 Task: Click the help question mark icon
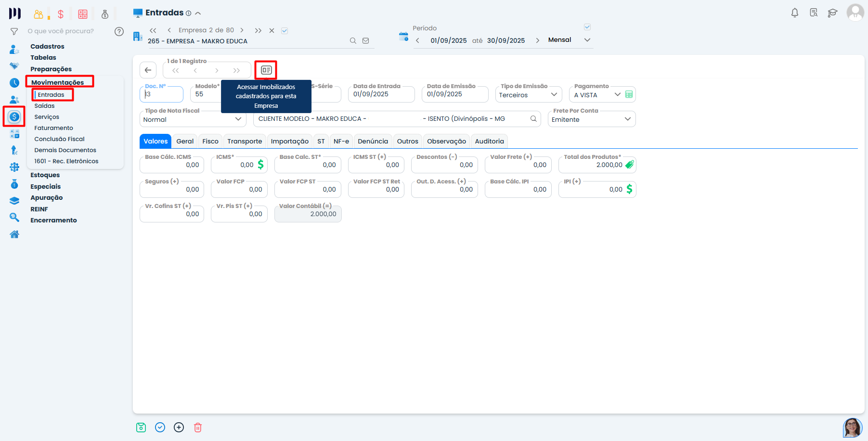click(x=119, y=32)
